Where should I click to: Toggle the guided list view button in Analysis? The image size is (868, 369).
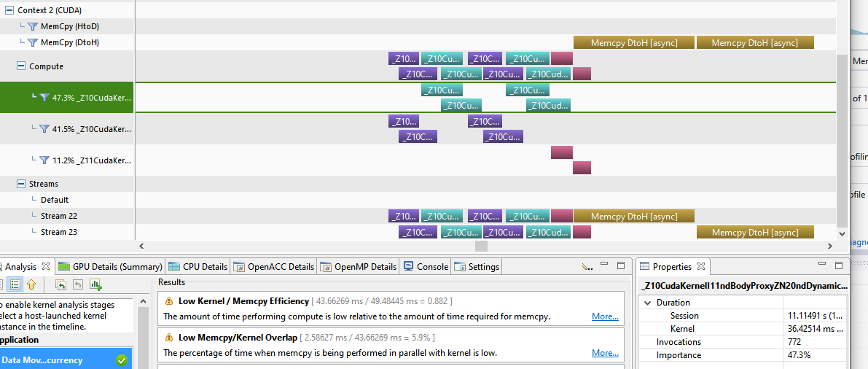click(15, 284)
